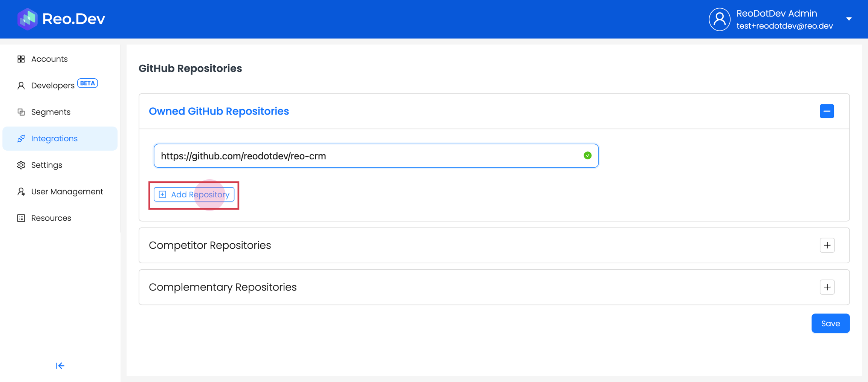The width and height of the screenshot is (868, 382).
Task: Click the GitHub repository URL field
Action: click(369, 156)
